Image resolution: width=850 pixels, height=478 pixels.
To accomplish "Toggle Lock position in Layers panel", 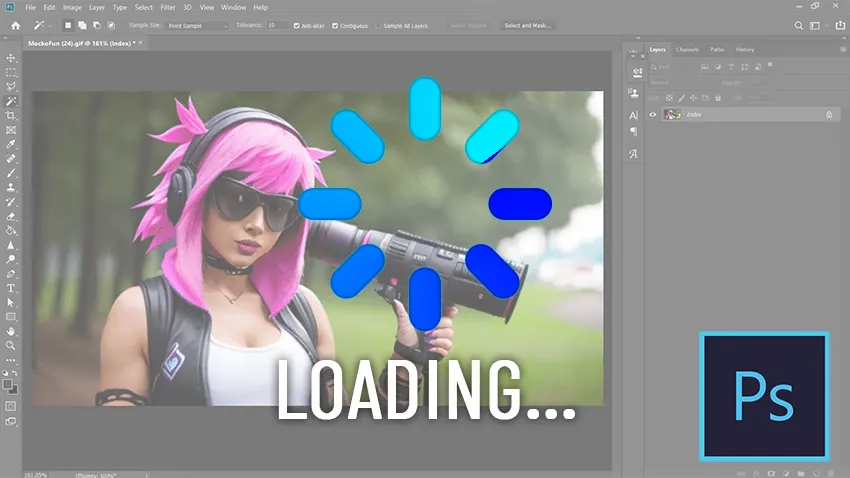I will tap(693, 98).
